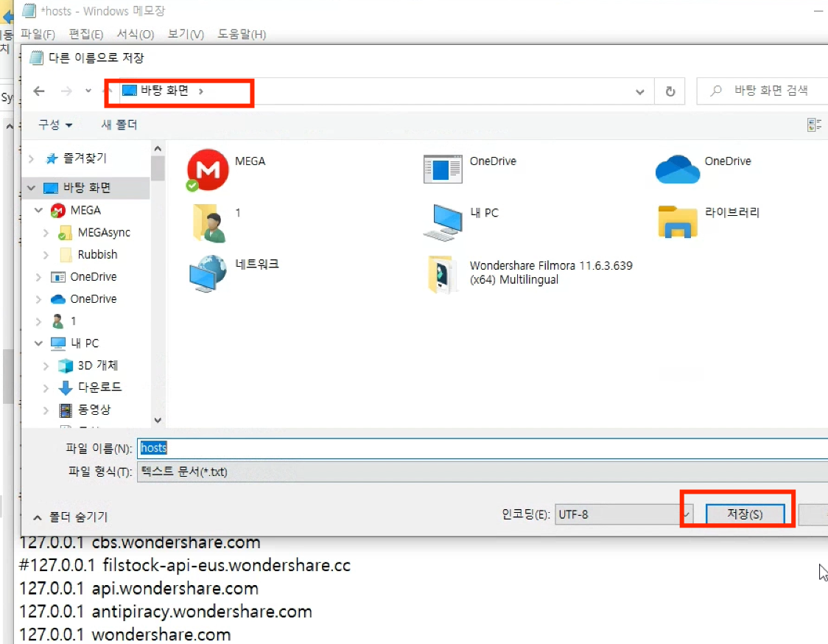Select 다운로드 in navigation tree
Viewport: 828px width, 644px height.
pos(90,388)
